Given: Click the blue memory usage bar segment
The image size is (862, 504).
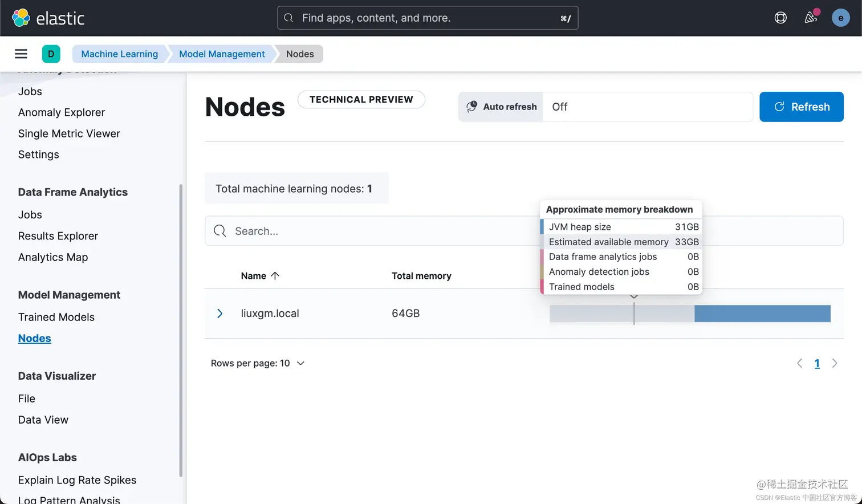Looking at the screenshot, I should pos(762,314).
